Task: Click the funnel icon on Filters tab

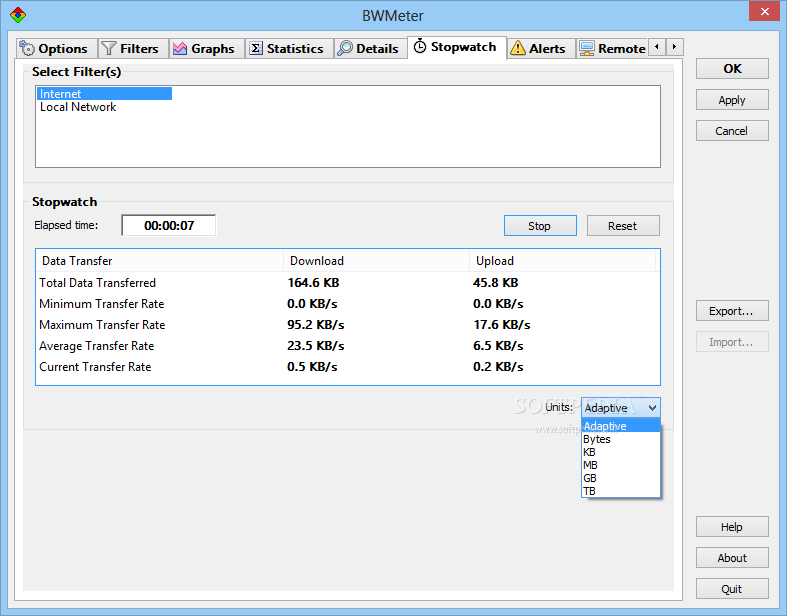Action: (x=108, y=49)
